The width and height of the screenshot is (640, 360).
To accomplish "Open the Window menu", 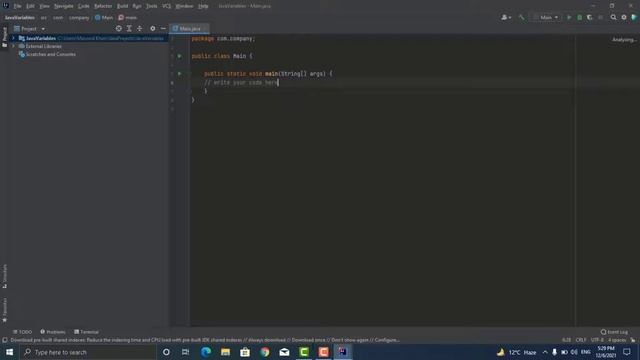I will [184, 6].
